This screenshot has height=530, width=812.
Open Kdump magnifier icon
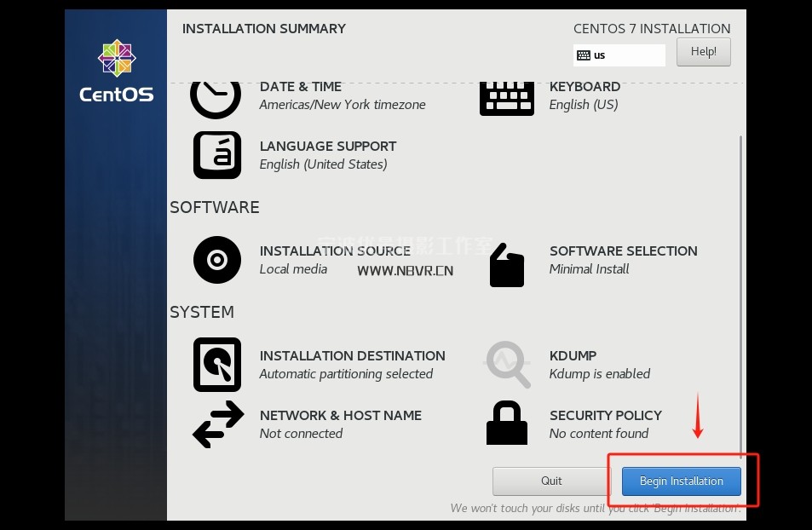[x=507, y=364]
